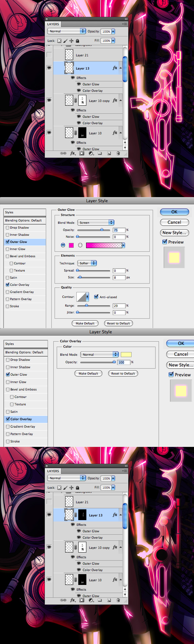This screenshot has height=644, width=194.
Task: Click New Style… in the Outer Glow dialog
Action: (174, 233)
